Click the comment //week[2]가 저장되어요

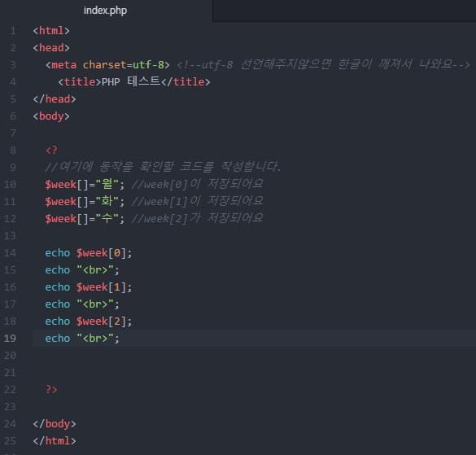198,218
